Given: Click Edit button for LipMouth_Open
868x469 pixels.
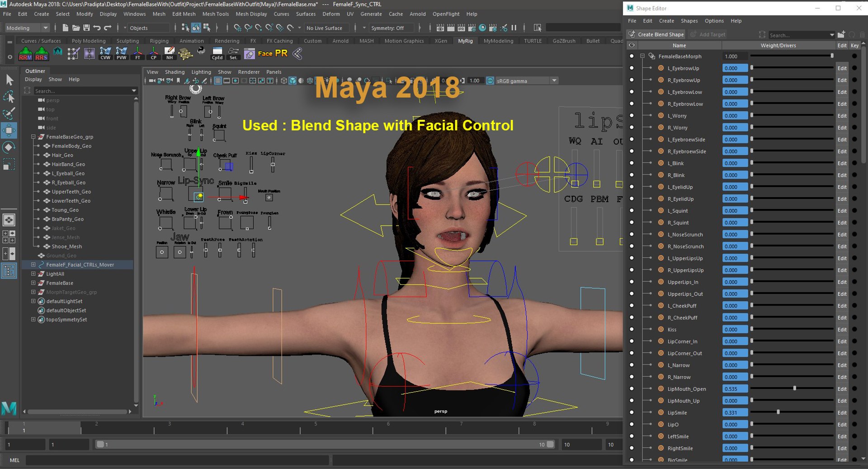Looking at the screenshot, I should [842, 389].
